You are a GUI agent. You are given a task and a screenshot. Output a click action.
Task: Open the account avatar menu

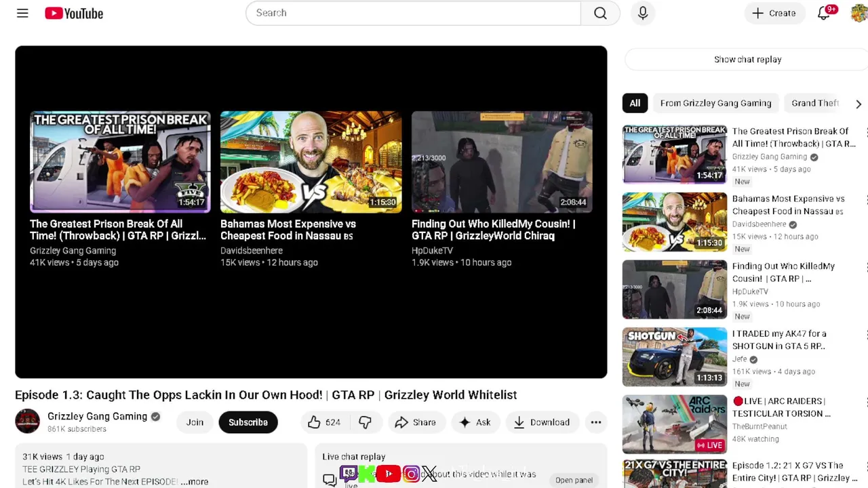(859, 13)
